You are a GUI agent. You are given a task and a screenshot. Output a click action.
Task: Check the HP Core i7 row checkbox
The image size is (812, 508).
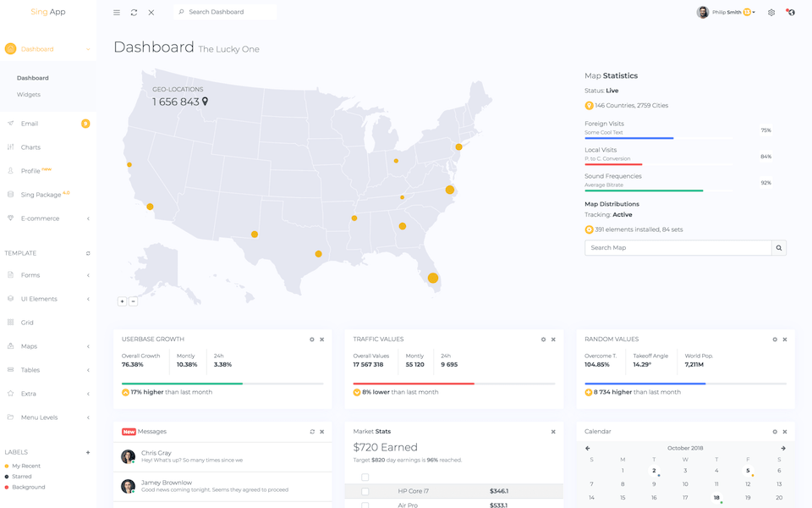pos(365,491)
